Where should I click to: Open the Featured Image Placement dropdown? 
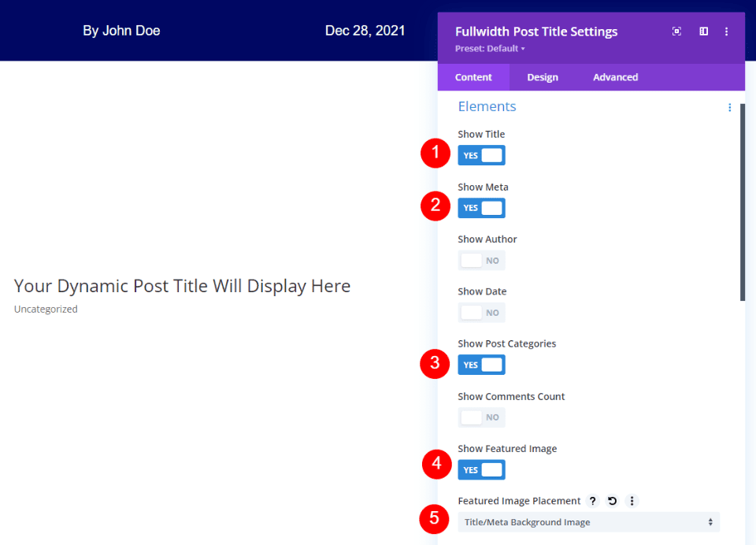click(x=588, y=521)
